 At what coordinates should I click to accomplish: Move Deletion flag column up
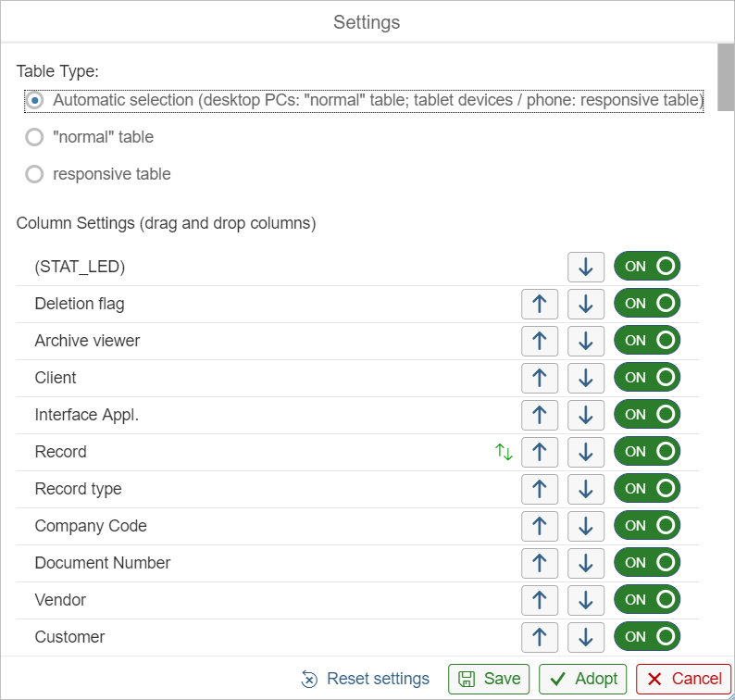540,304
